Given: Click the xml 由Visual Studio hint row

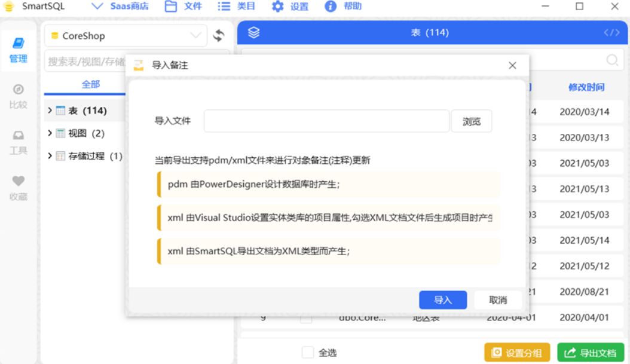Looking at the screenshot, I should coord(328,218).
